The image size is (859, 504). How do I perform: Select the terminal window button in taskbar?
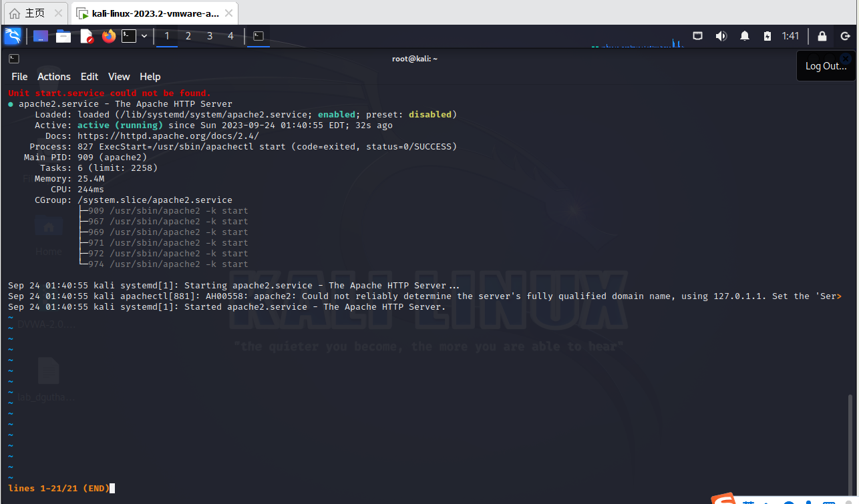[259, 36]
